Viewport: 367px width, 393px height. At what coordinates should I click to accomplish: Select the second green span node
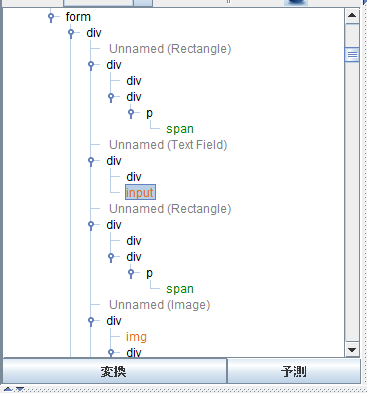(x=180, y=289)
